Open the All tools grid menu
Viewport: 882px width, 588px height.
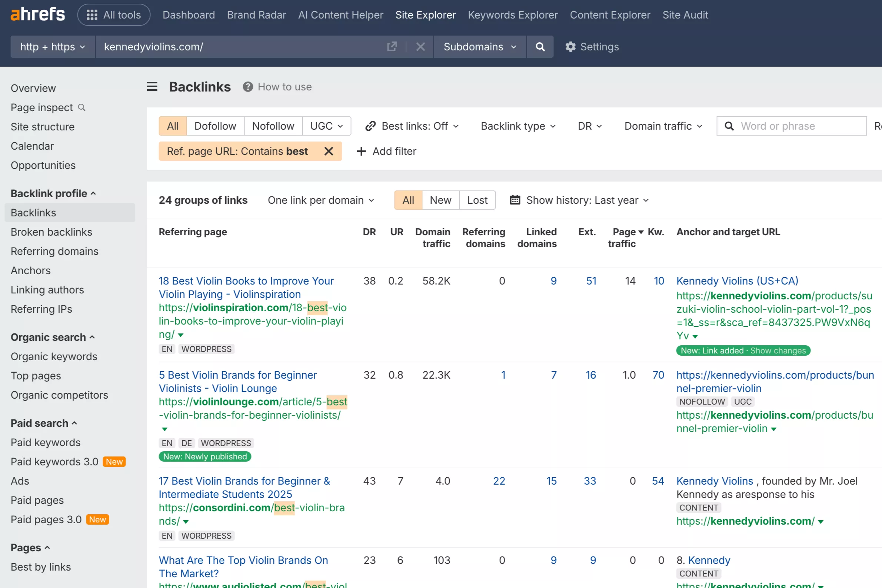tap(114, 14)
